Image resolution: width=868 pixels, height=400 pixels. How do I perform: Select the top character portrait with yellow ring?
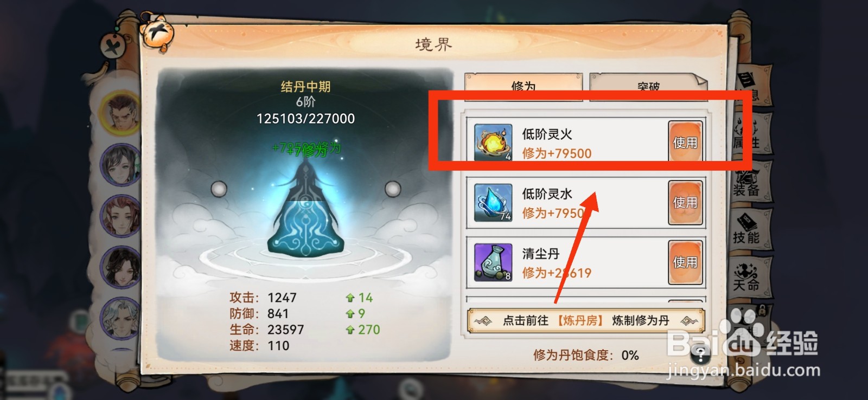tap(122, 112)
